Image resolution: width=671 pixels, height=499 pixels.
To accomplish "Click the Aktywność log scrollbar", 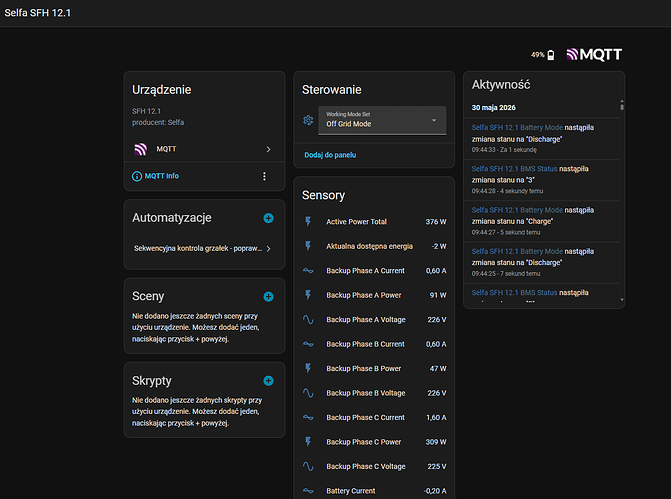I will 622,105.
